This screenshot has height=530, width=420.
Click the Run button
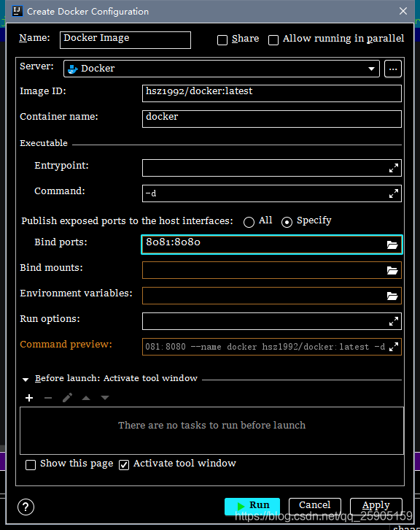(252, 506)
